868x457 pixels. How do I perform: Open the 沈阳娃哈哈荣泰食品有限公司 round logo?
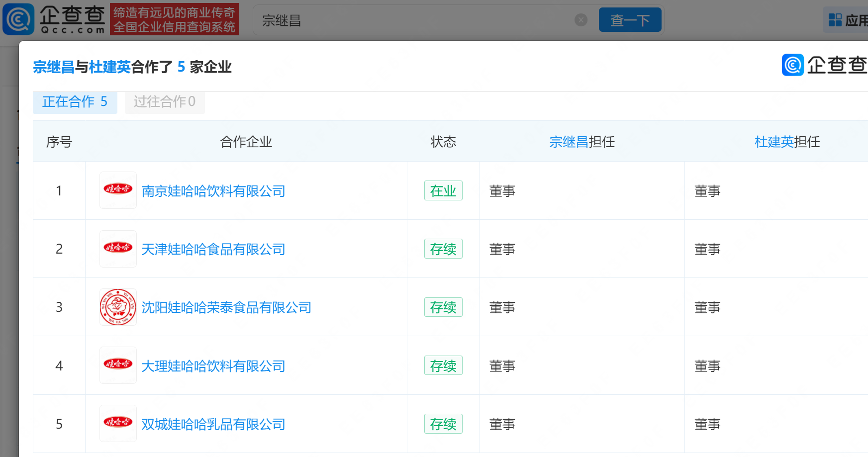118,307
